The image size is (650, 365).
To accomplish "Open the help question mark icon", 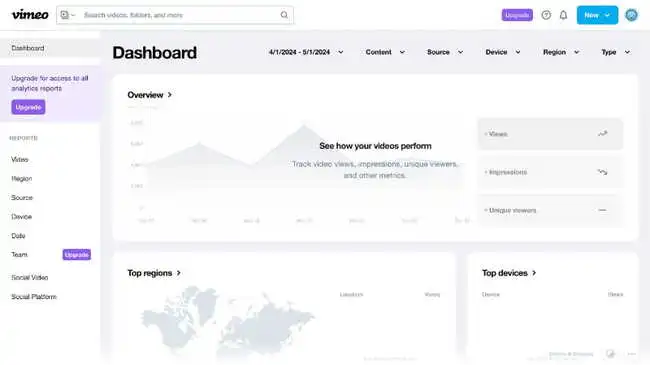I will click(x=546, y=15).
